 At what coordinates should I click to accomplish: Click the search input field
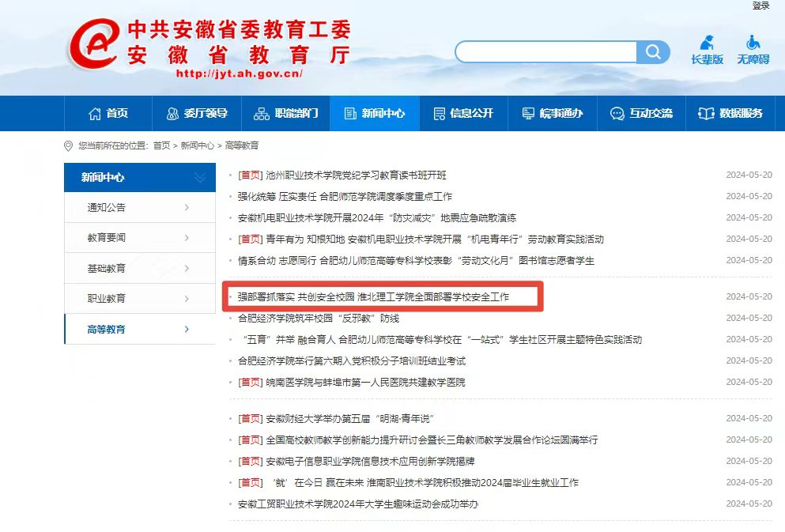[x=545, y=52]
